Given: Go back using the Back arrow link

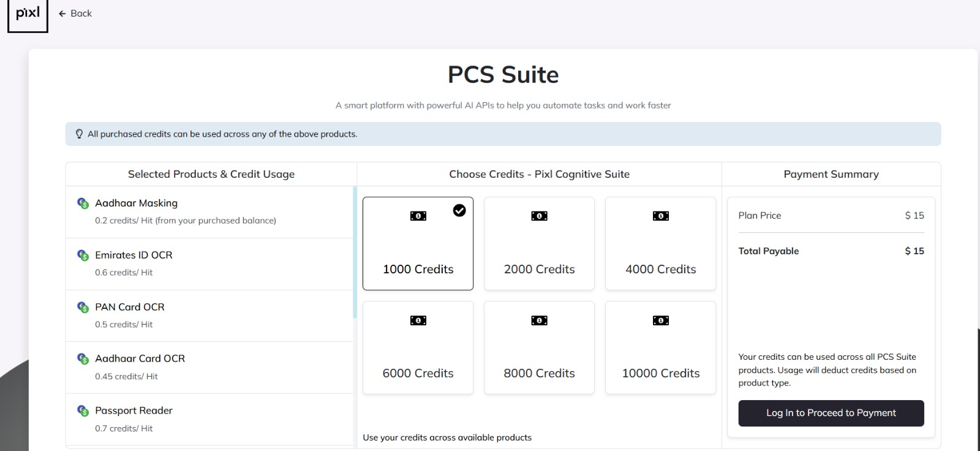Looking at the screenshot, I should [75, 13].
